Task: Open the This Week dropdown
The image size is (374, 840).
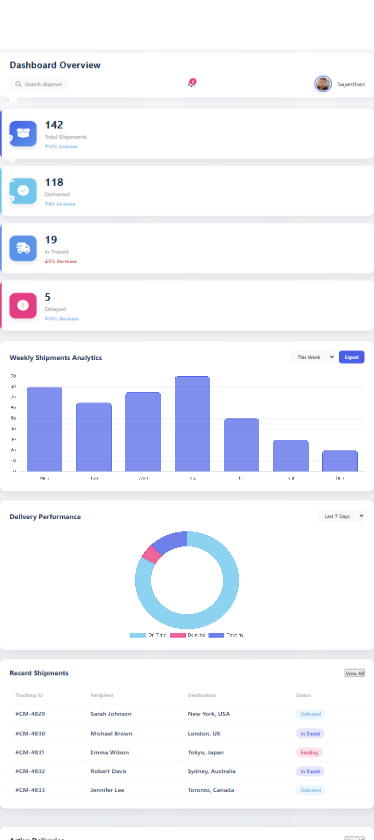Action: (313, 357)
